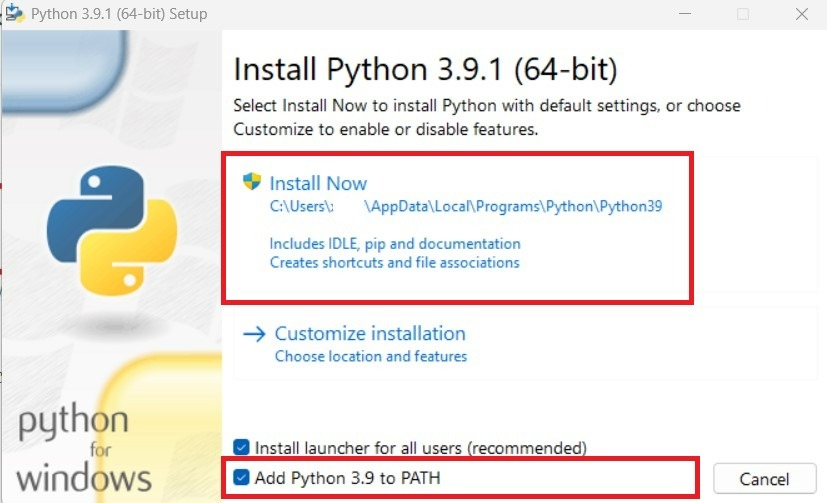827x503 pixels.
Task: Start setup with the Install Now link
Action: [x=318, y=183]
